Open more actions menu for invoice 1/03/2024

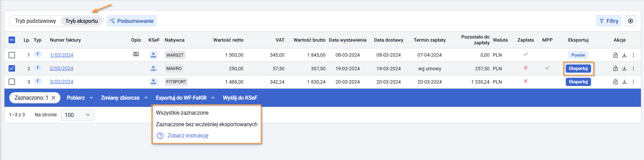633,55
